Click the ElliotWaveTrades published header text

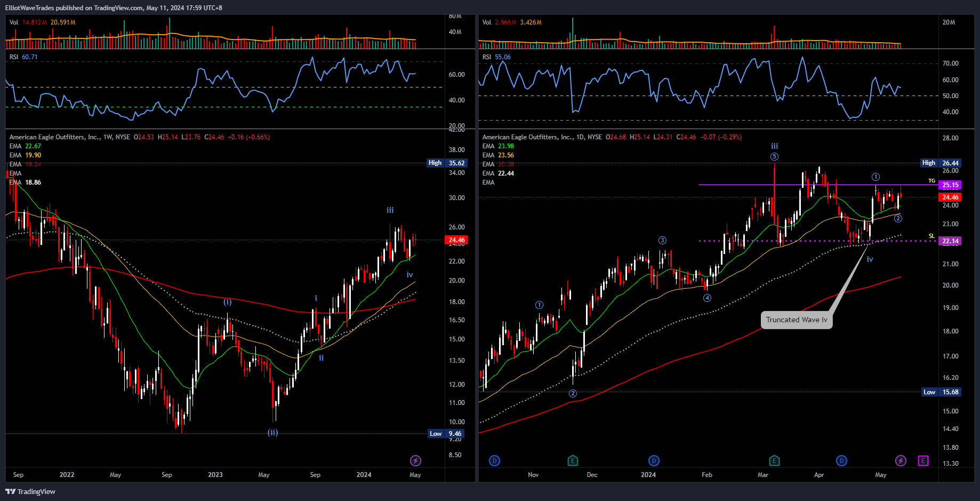(114, 7)
